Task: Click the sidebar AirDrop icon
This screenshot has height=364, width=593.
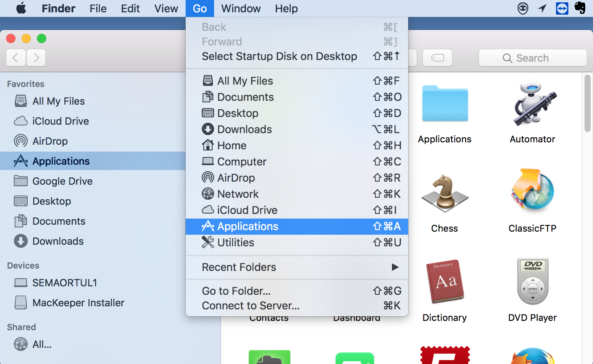Action: pos(21,141)
